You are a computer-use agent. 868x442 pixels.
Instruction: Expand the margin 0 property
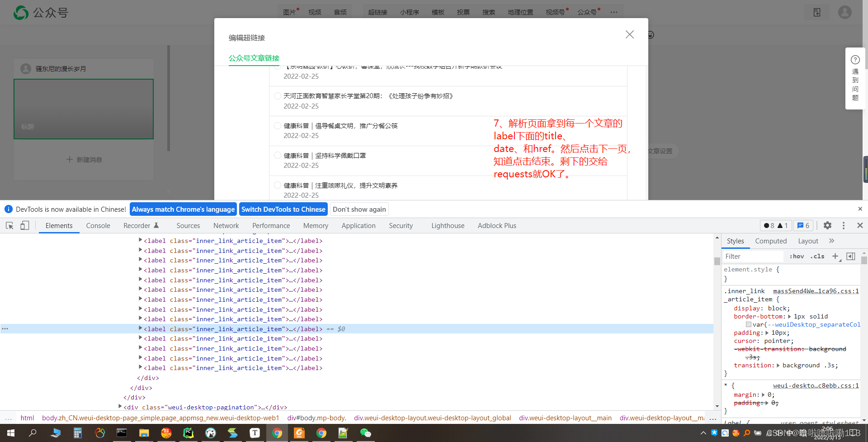[x=763, y=395]
